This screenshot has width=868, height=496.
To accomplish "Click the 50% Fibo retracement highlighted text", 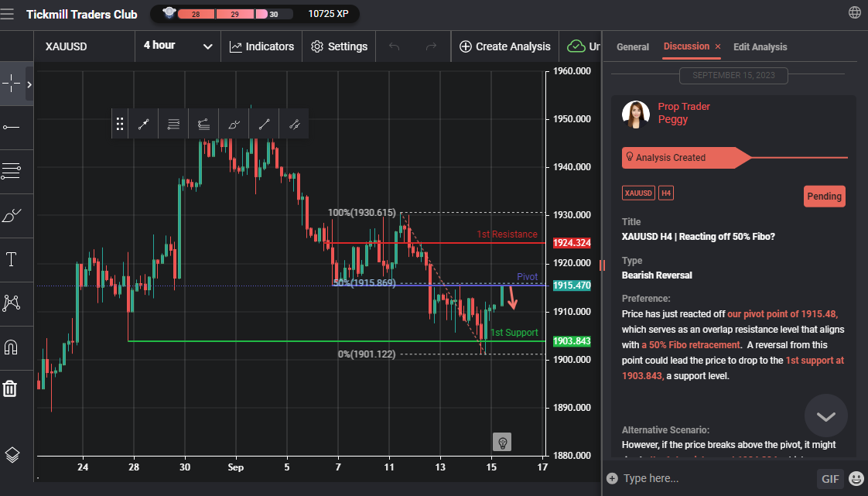I will click(x=691, y=345).
